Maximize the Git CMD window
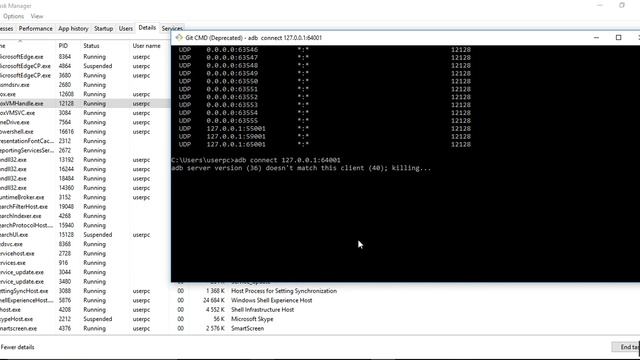The image size is (640, 360). (618, 38)
